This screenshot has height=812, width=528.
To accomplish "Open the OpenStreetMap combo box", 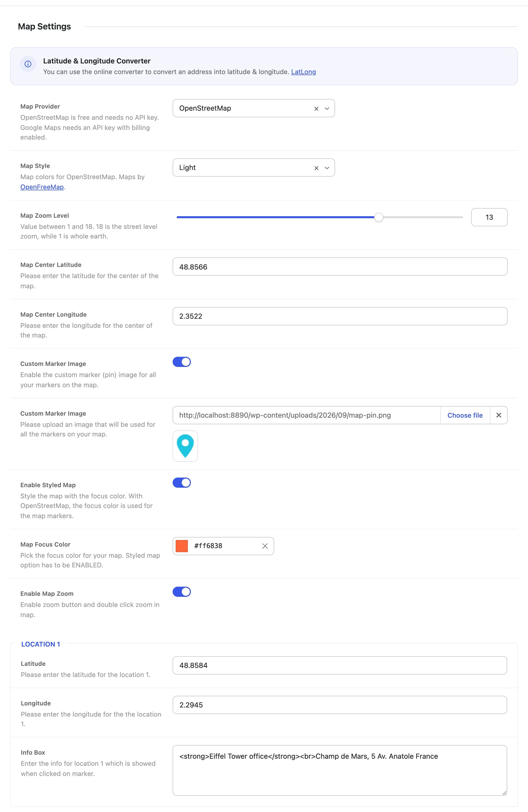I will (x=254, y=108).
